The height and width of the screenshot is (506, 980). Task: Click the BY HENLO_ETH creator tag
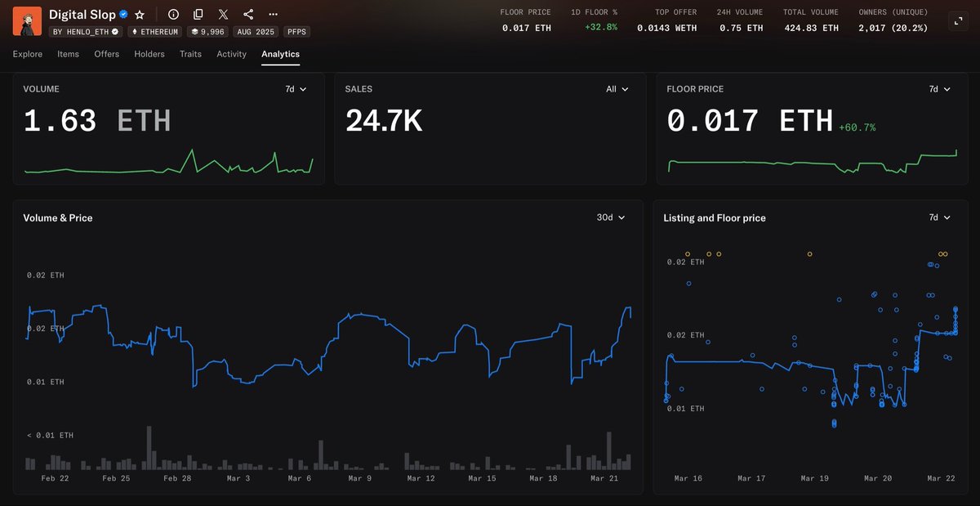coord(85,32)
